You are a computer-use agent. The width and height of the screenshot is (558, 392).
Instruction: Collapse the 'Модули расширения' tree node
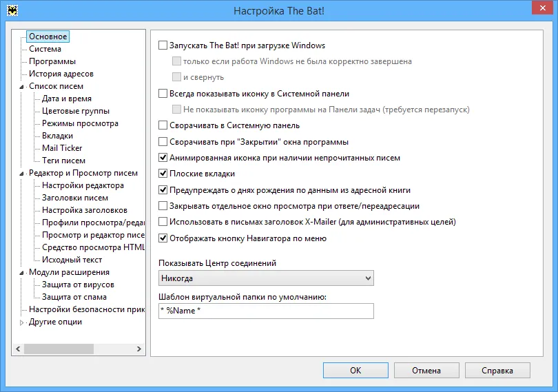coord(22,273)
